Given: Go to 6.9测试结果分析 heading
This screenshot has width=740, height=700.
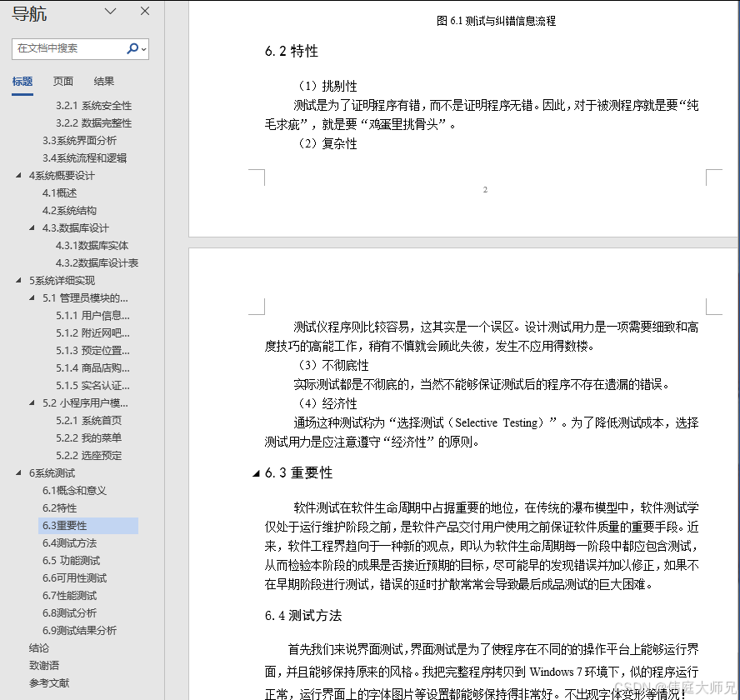Looking at the screenshot, I should click(x=79, y=631).
